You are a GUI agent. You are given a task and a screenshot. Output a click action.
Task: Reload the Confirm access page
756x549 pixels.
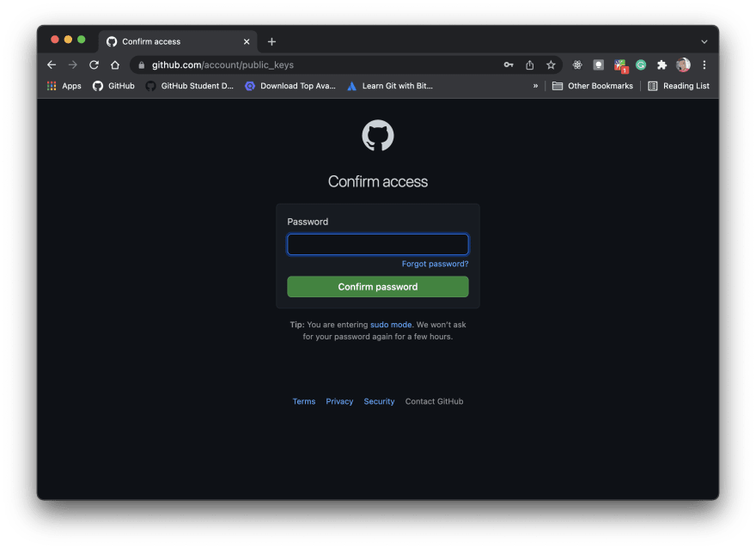click(x=94, y=64)
